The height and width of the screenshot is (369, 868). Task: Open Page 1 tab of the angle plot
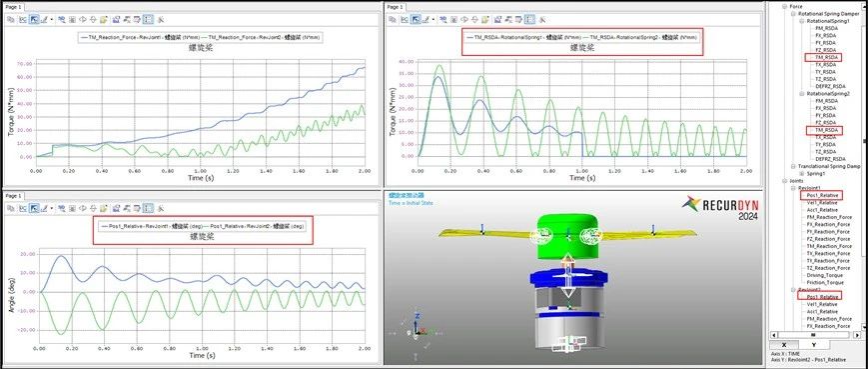click(13, 196)
